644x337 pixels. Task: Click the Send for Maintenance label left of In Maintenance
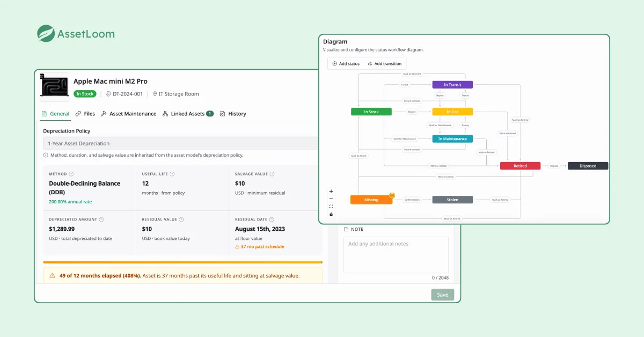coord(404,139)
